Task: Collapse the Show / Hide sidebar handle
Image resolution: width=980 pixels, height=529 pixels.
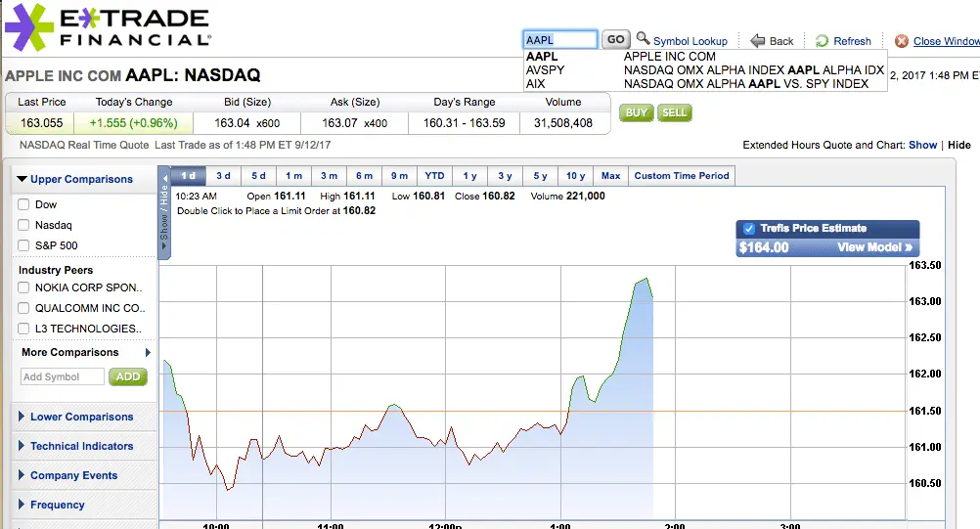Action: tap(163, 213)
